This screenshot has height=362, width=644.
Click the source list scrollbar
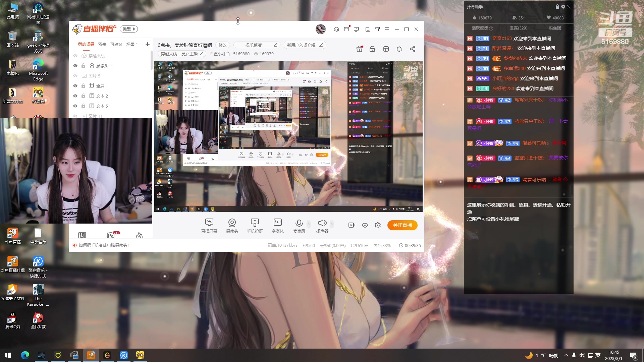tap(152, 60)
